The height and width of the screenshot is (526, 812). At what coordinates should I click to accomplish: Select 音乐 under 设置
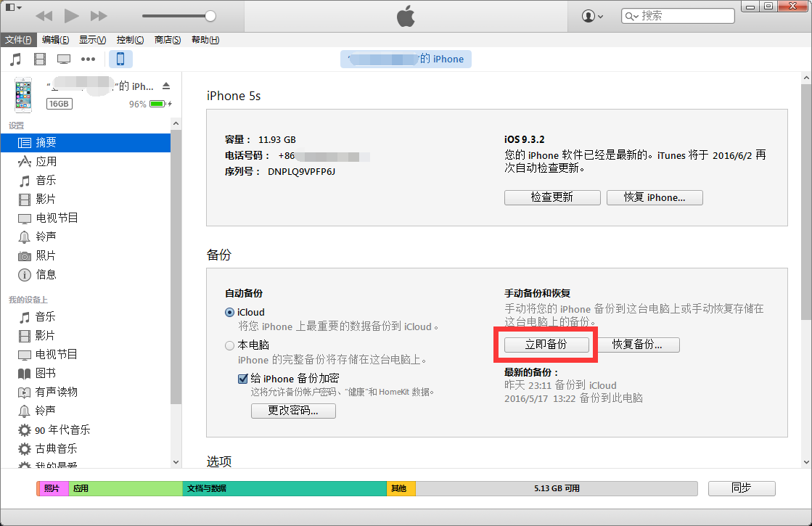[x=86, y=180]
